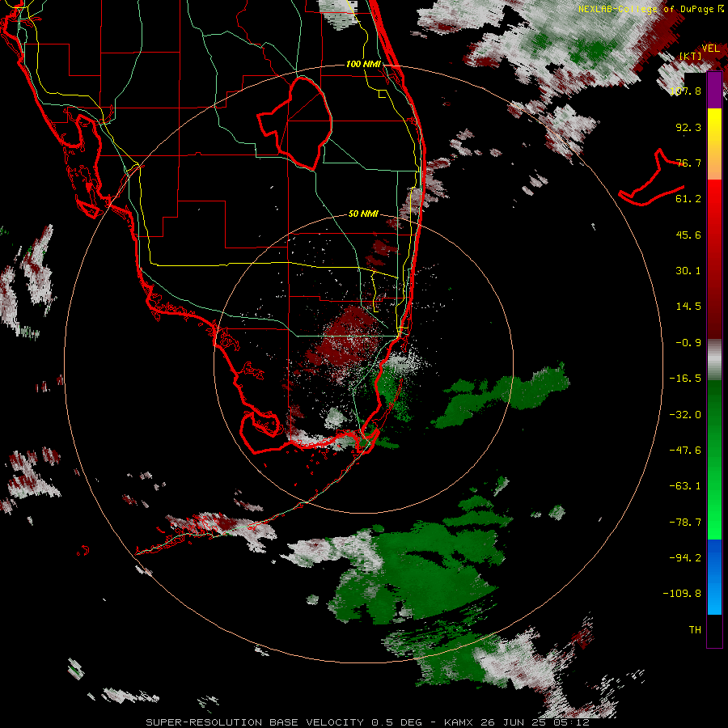Click the -47.6 scale value
Screen dimensions: 728x728
click(x=685, y=451)
